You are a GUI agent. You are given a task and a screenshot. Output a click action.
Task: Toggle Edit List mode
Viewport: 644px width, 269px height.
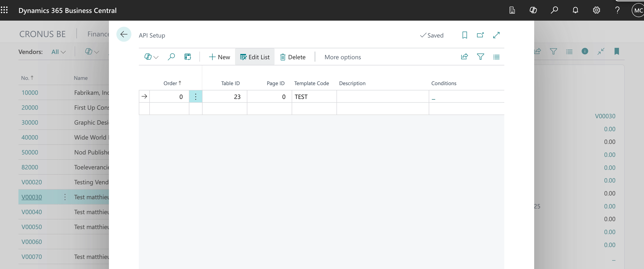tap(255, 57)
